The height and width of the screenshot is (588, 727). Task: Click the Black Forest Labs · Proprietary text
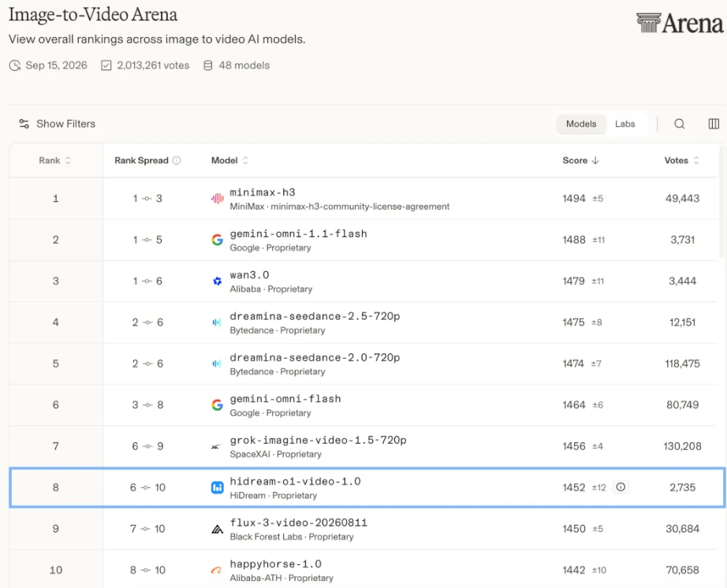tap(292, 537)
